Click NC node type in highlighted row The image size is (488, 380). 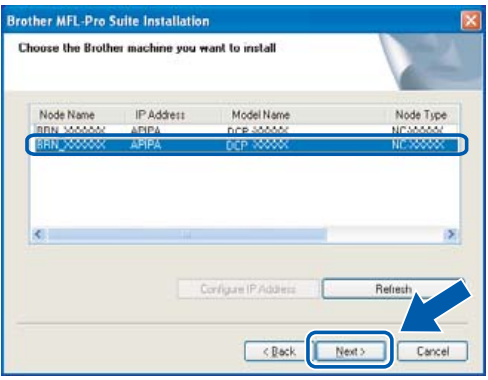click(418, 145)
